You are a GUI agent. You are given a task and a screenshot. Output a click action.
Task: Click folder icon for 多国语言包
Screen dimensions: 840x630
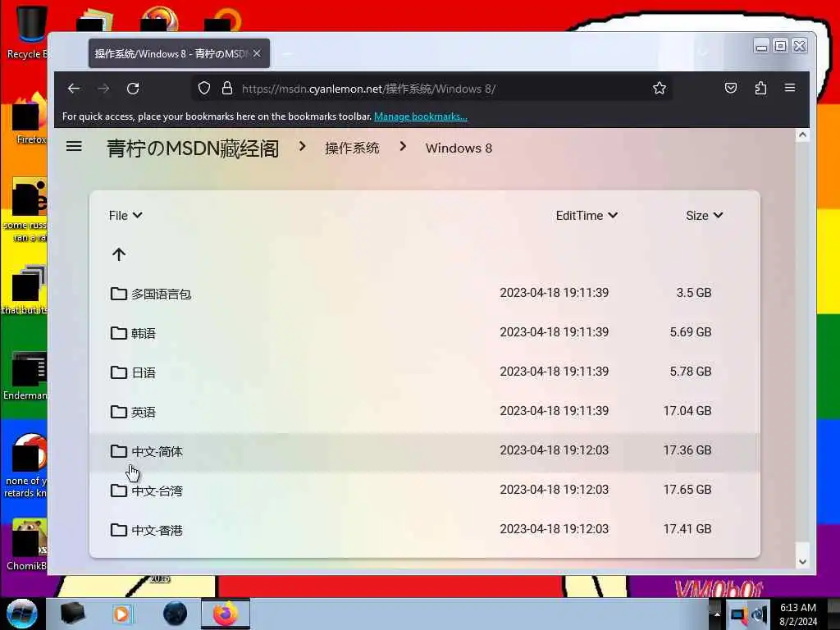pyautogui.click(x=118, y=293)
